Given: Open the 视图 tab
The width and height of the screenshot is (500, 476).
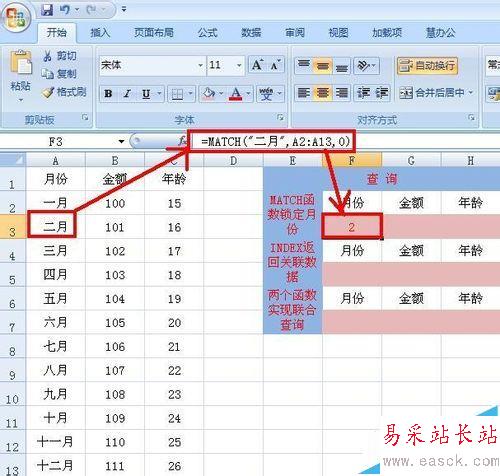Looking at the screenshot, I should 338,33.
